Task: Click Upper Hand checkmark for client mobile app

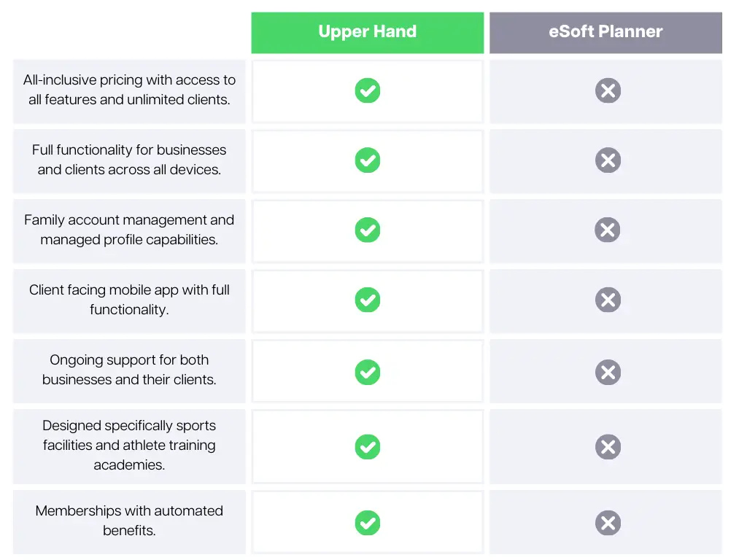Action: 368,300
